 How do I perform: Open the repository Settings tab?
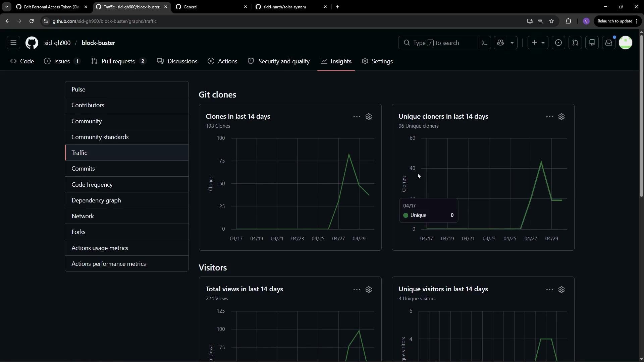click(377, 61)
